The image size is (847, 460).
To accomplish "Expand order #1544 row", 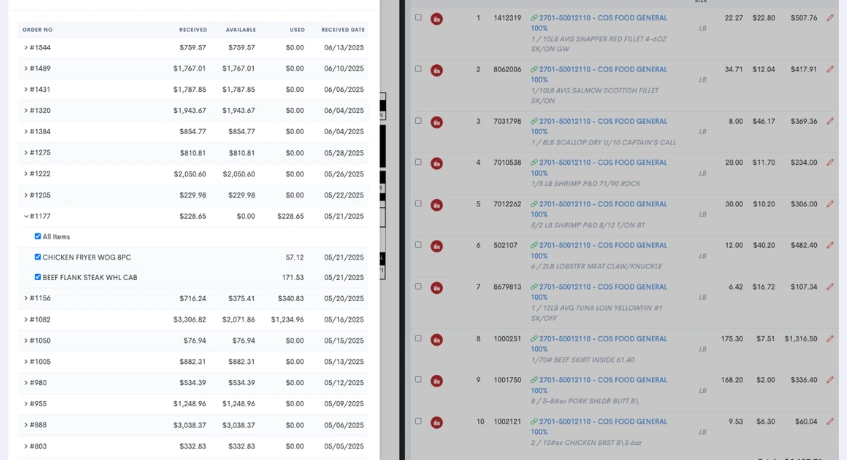I will [x=25, y=48].
